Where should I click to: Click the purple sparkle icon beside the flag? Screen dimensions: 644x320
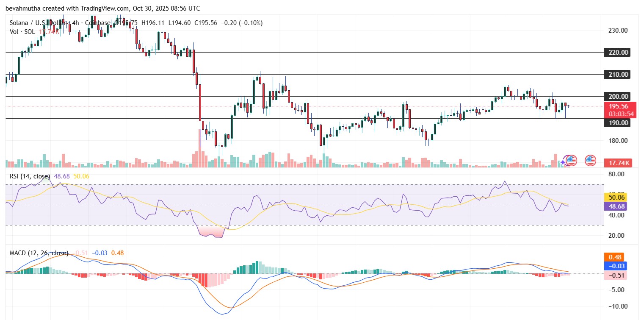click(x=563, y=162)
